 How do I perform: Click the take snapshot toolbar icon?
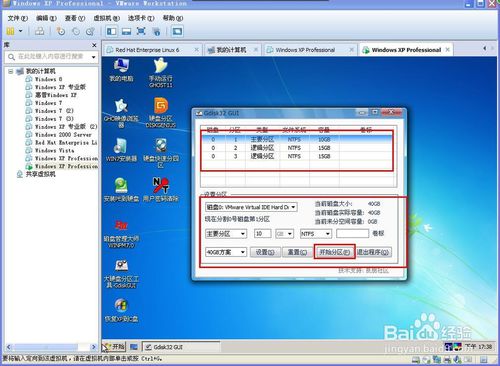pos(61,31)
